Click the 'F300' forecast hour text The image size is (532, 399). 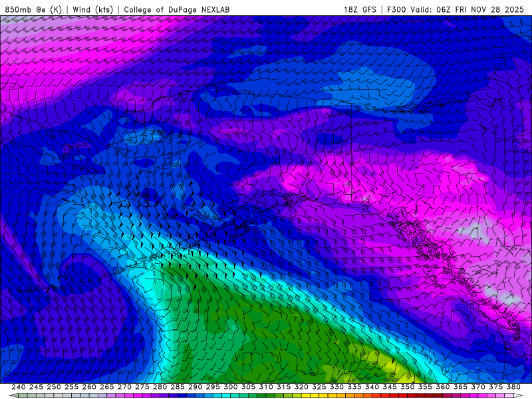click(396, 9)
